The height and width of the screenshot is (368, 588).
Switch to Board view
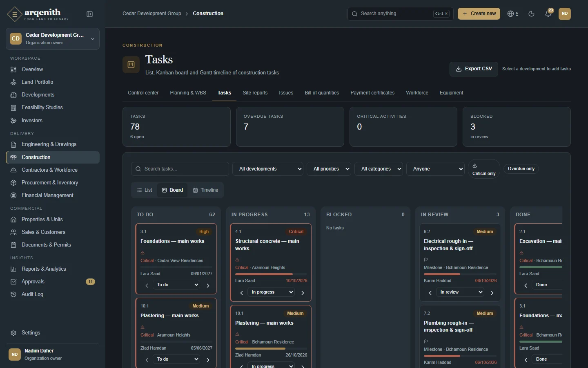pyautogui.click(x=172, y=190)
